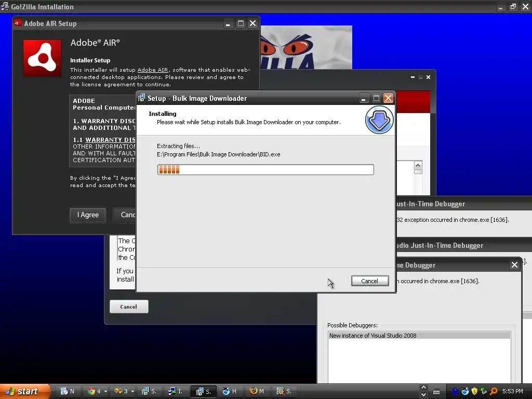The image size is (532, 399).
Task: Click the Bulk Image Downloader blue arrow logo
Action: (x=379, y=120)
